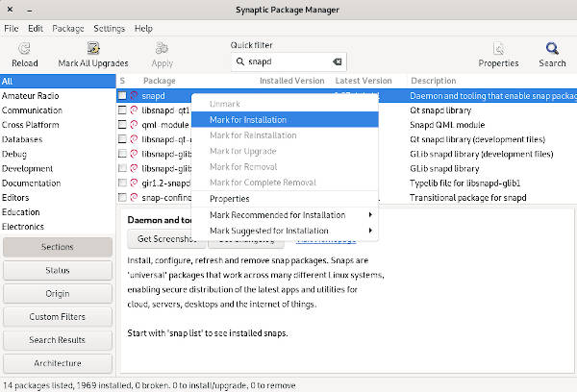The height and width of the screenshot is (392, 577).
Task: Expand Mark Suggested for Installation submenu arrow
Action: 370,231
